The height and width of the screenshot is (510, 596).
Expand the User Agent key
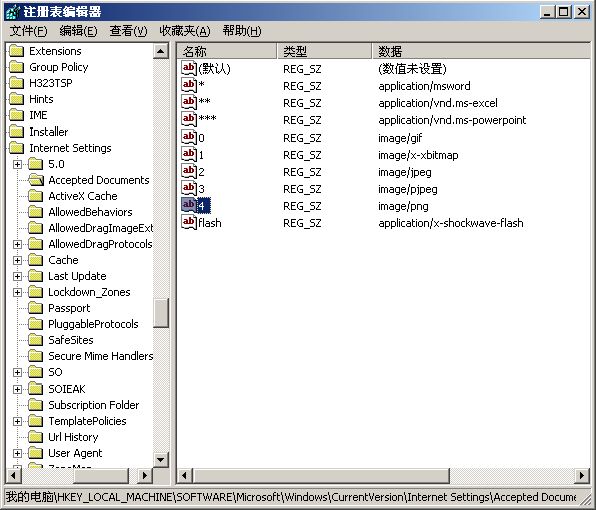(17, 453)
